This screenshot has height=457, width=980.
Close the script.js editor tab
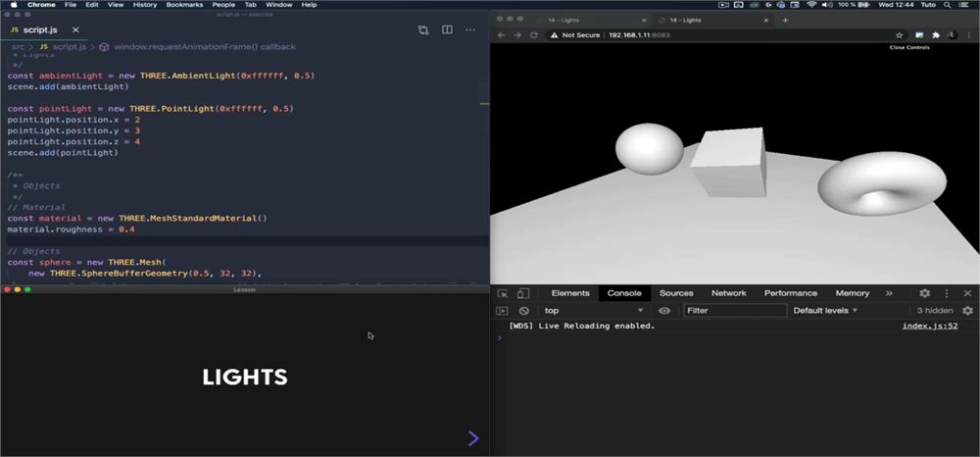coord(75,30)
